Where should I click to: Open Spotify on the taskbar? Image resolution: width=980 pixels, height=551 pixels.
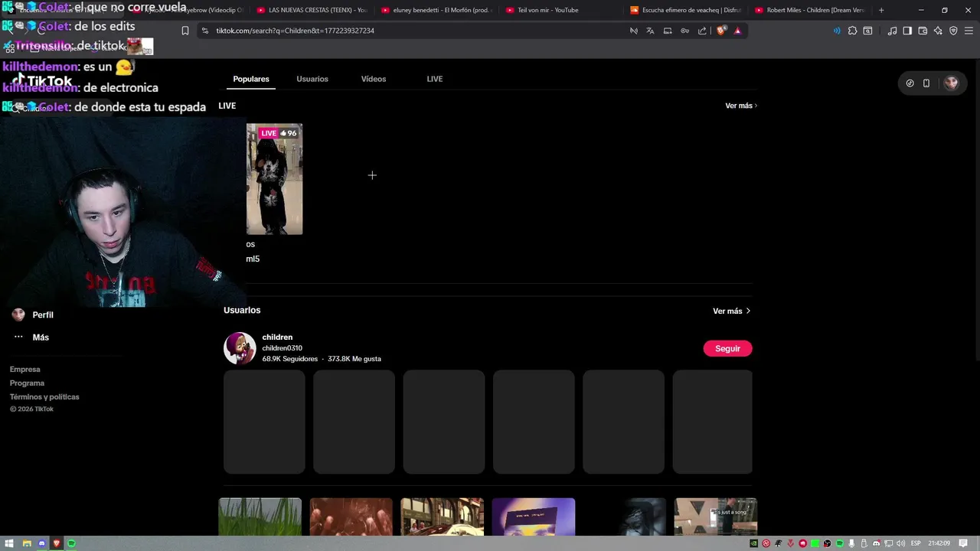72,543
